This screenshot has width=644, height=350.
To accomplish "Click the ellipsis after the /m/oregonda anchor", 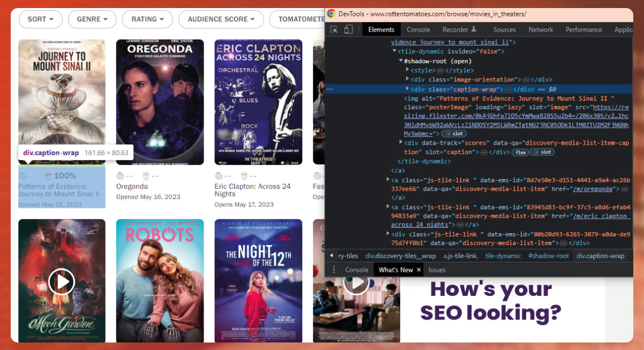I will [x=624, y=189].
